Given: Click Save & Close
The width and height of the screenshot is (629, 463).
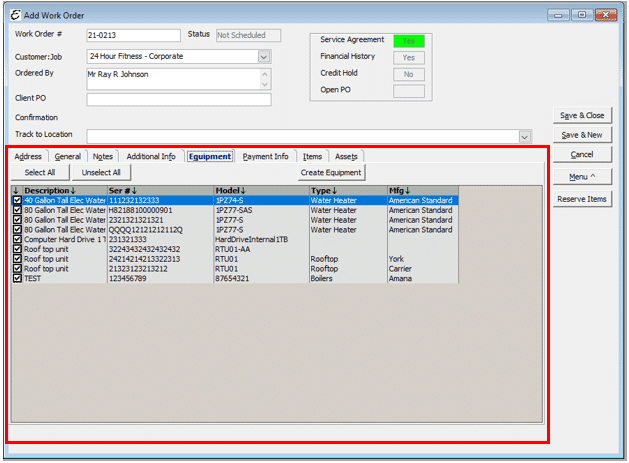Looking at the screenshot, I should click(x=582, y=116).
